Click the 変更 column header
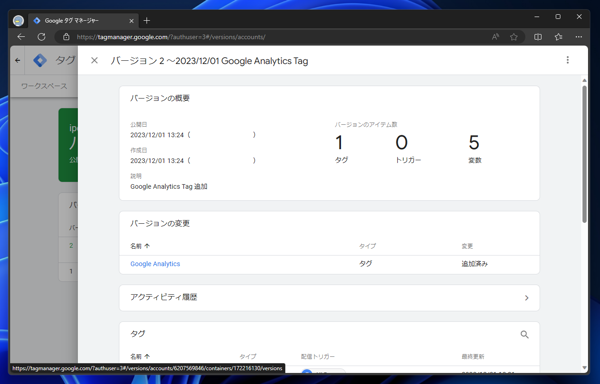 pyautogui.click(x=467, y=246)
